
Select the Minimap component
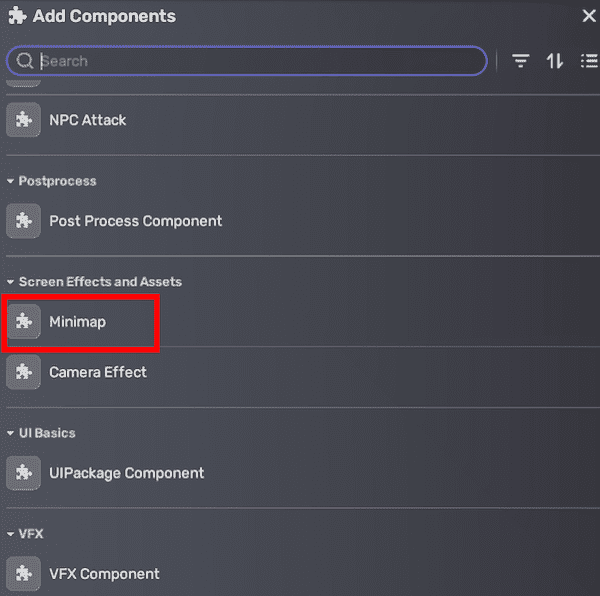point(77,322)
